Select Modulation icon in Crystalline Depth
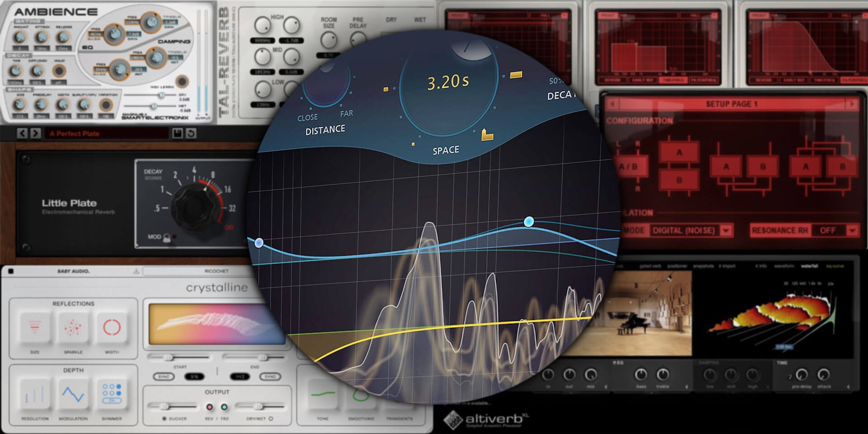The height and width of the screenshot is (434, 868). point(73,394)
